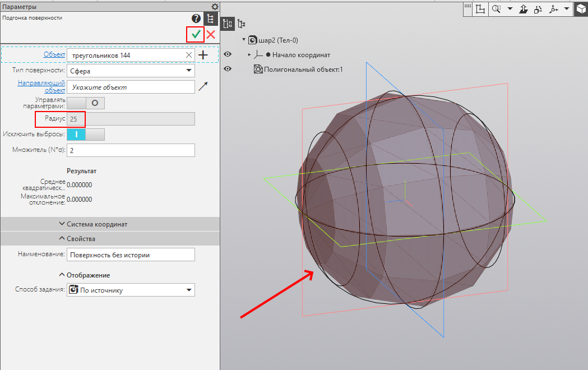Hide the Начало координат via eye icon
The image size is (588, 370).
tap(228, 54)
